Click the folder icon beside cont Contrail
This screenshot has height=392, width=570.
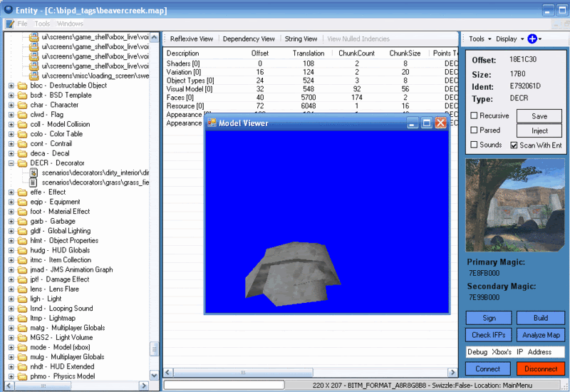(23, 144)
